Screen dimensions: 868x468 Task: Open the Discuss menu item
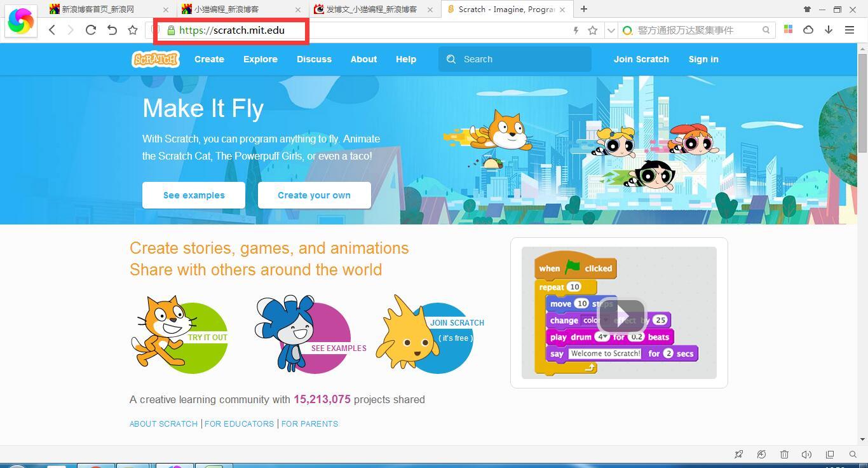pyautogui.click(x=314, y=59)
